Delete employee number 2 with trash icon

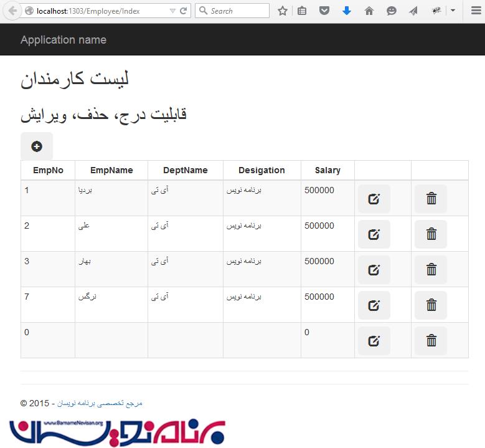[x=431, y=234]
